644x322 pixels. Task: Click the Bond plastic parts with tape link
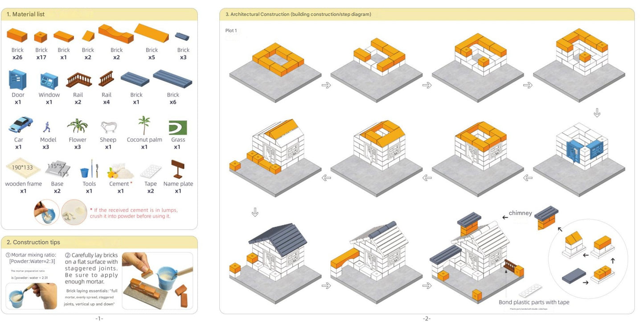coord(535,302)
